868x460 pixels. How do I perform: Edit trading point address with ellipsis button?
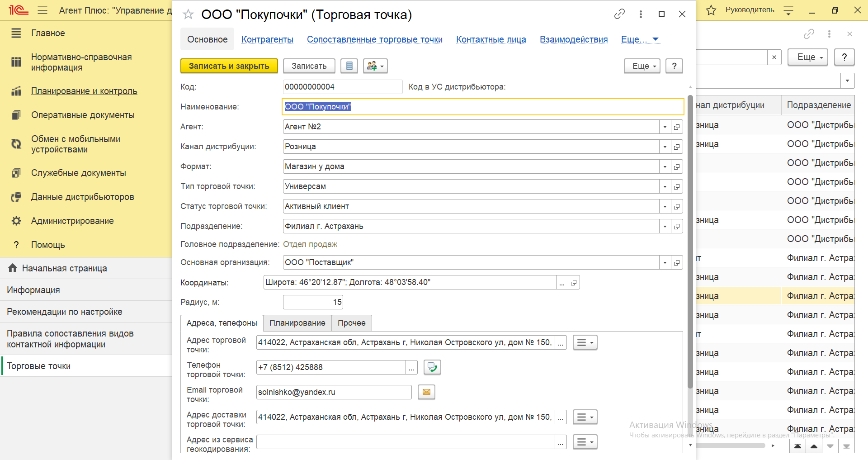click(x=561, y=342)
